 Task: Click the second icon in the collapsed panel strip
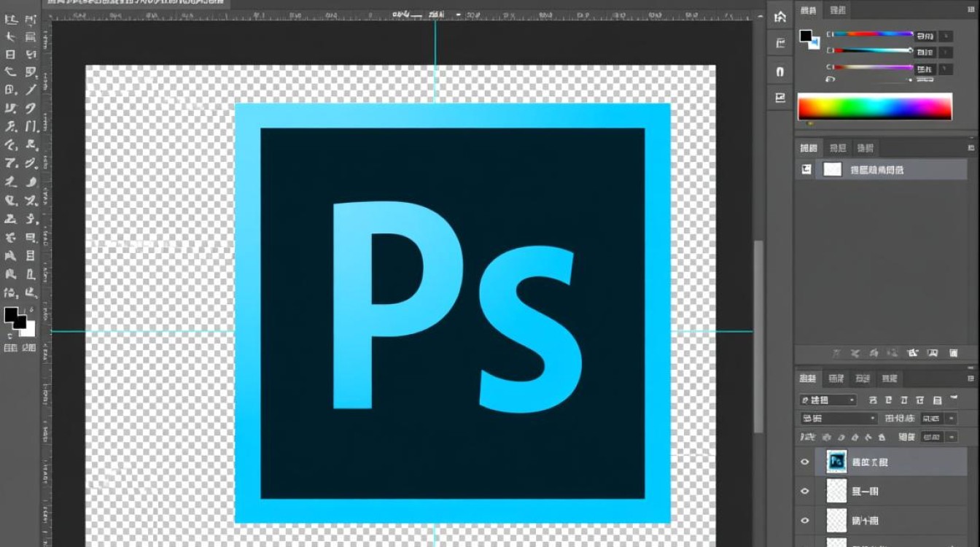tap(780, 44)
